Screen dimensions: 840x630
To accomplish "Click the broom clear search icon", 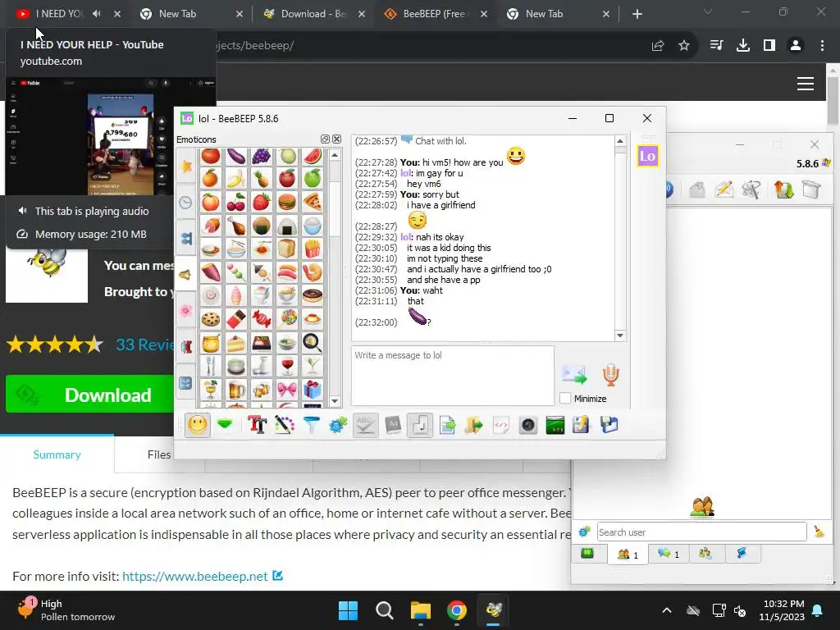I will tap(819, 532).
